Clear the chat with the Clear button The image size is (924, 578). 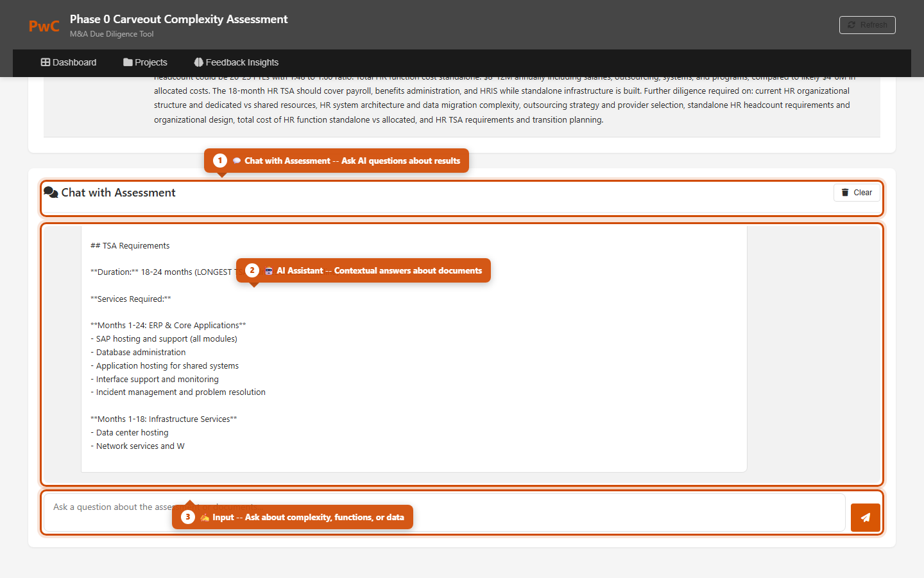pyautogui.click(x=857, y=193)
